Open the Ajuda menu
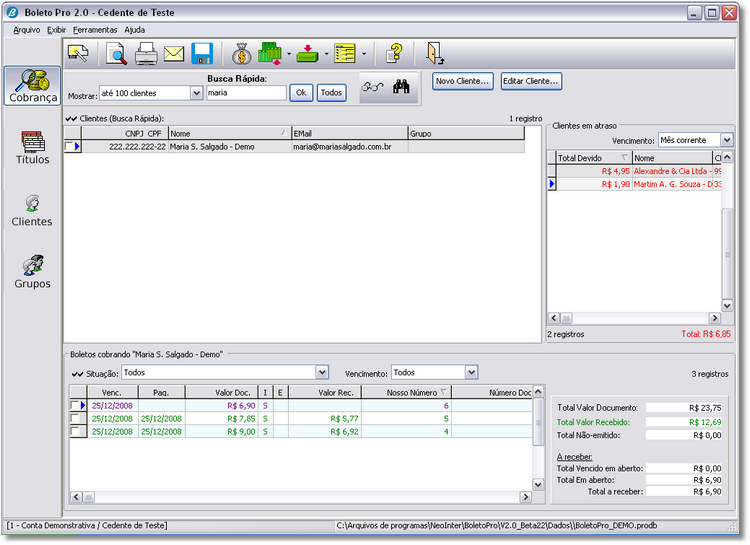Image resolution: width=750 pixels, height=545 pixels. pos(134,30)
